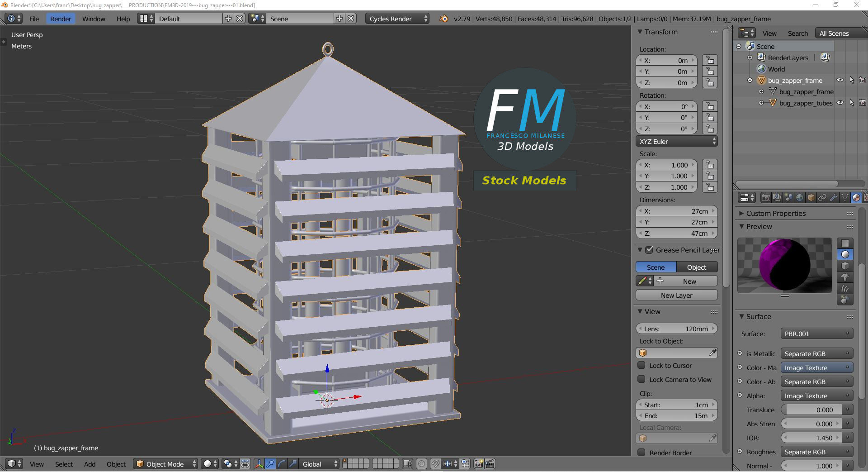This screenshot has height=472, width=868.
Task: Enable Render Border checkbox
Action: (642, 453)
